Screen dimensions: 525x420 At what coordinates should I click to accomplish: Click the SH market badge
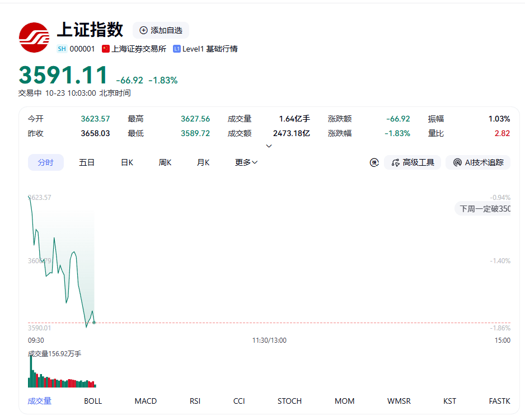tap(62, 49)
